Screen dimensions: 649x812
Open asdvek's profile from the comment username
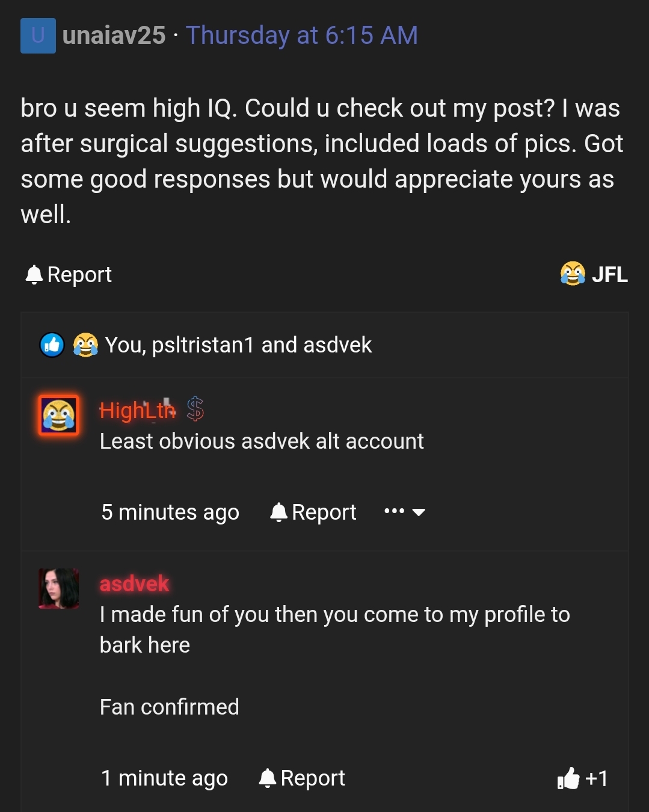click(134, 583)
